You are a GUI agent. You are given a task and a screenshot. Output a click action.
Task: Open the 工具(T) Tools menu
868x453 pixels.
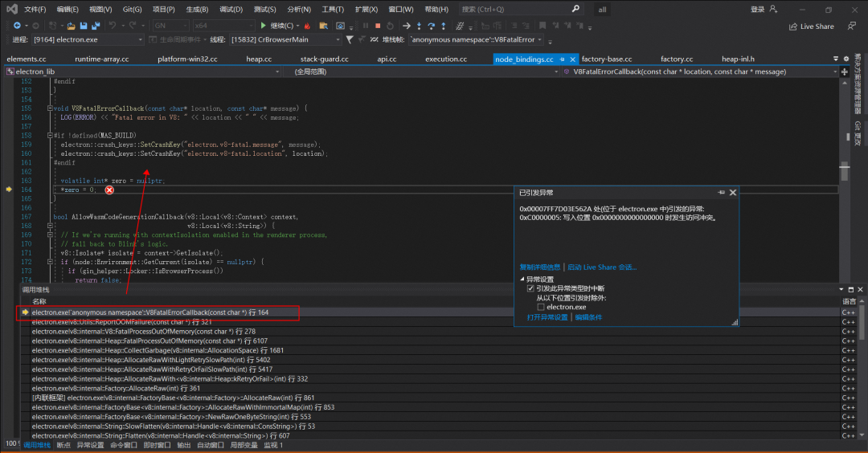click(333, 9)
